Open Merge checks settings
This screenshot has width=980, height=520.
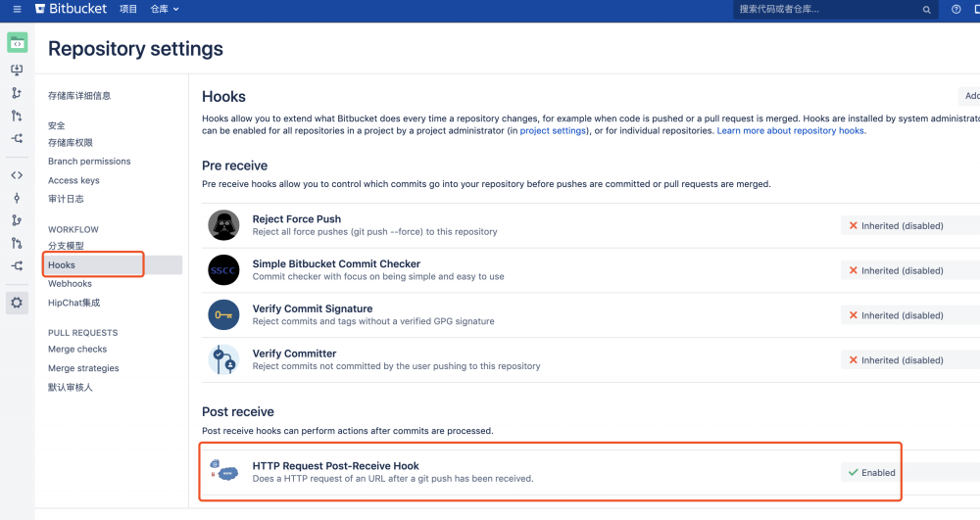[x=77, y=349]
